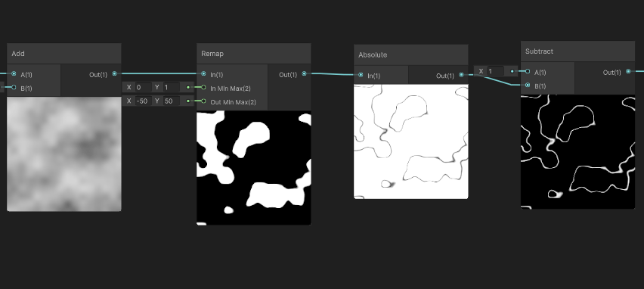Click the Remap node's In(1) input port
The height and width of the screenshot is (289, 644).
click(204, 74)
